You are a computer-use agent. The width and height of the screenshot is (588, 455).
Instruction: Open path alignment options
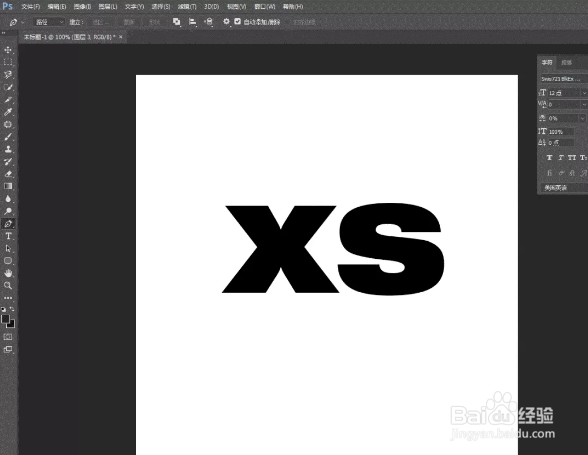pyautogui.click(x=192, y=22)
